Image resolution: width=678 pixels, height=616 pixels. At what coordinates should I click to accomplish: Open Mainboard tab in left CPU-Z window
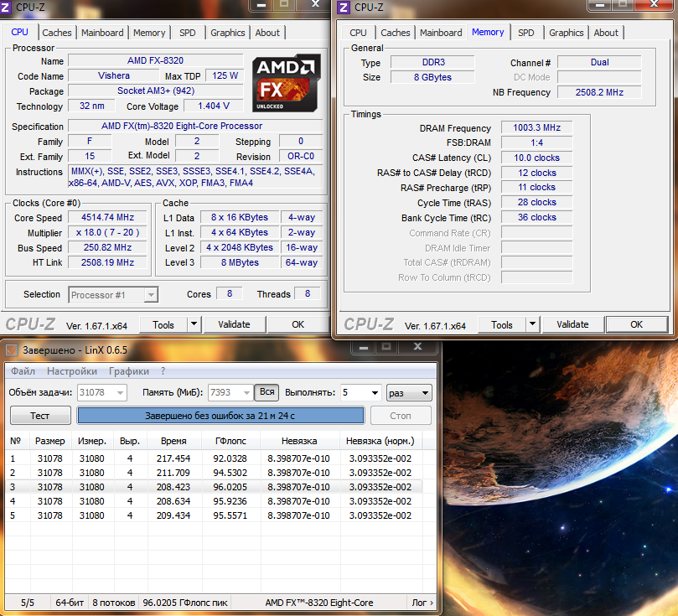pos(102,33)
